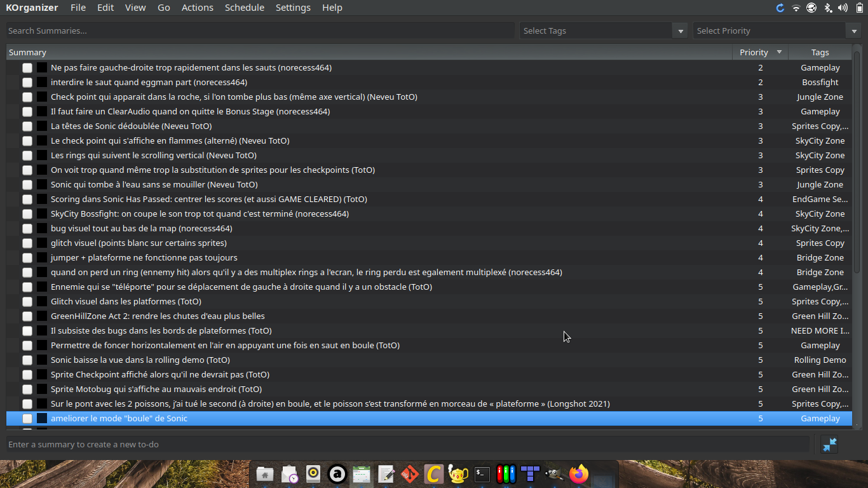Click the 'EndGame Se...' tag cell
Viewport: 868px width, 488px height.
pos(820,199)
